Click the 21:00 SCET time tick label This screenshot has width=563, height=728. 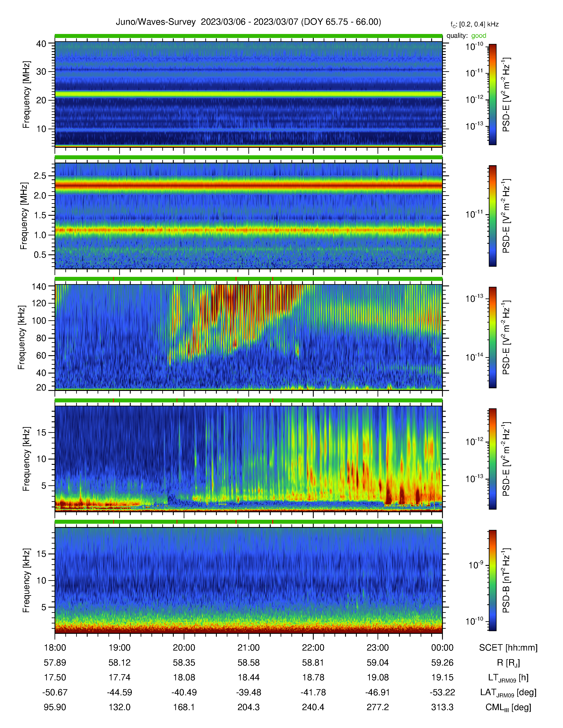coord(248,648)
